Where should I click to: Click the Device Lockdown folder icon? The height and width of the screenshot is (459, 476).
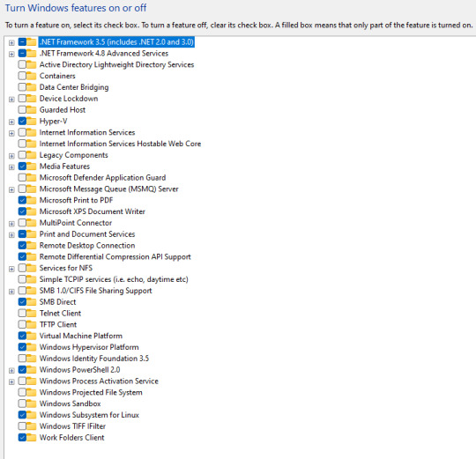tap(31, 99)
